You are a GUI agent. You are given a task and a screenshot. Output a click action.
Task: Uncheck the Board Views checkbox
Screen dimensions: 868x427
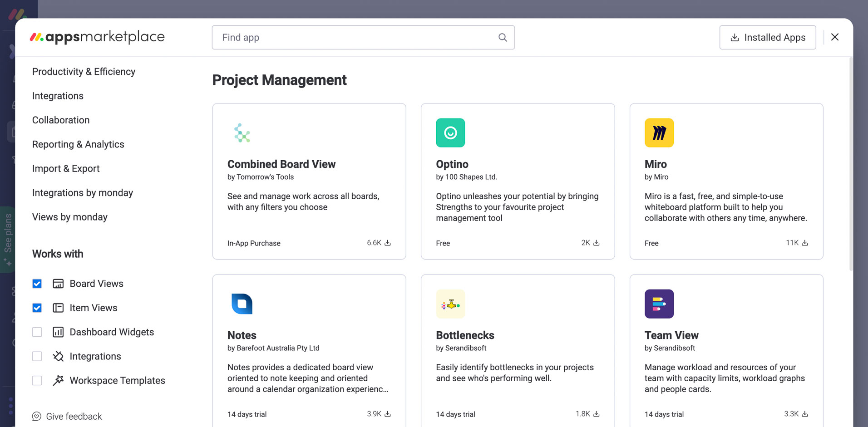pos(37,284)
